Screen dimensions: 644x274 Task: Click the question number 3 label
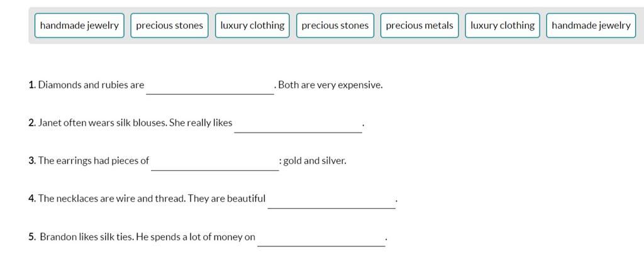pyautogui.click(x=33, y=161)
